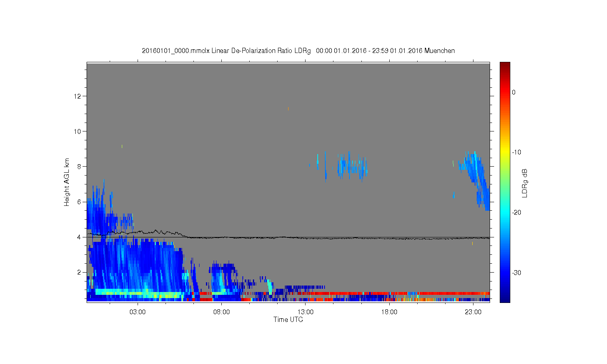Click the 03:00 time axis label

point(138,312)
